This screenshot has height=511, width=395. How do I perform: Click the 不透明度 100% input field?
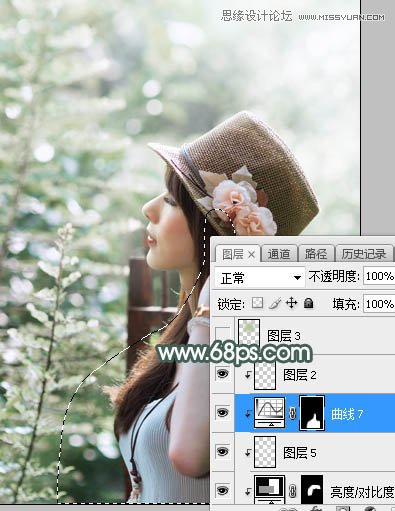(379, 276)
